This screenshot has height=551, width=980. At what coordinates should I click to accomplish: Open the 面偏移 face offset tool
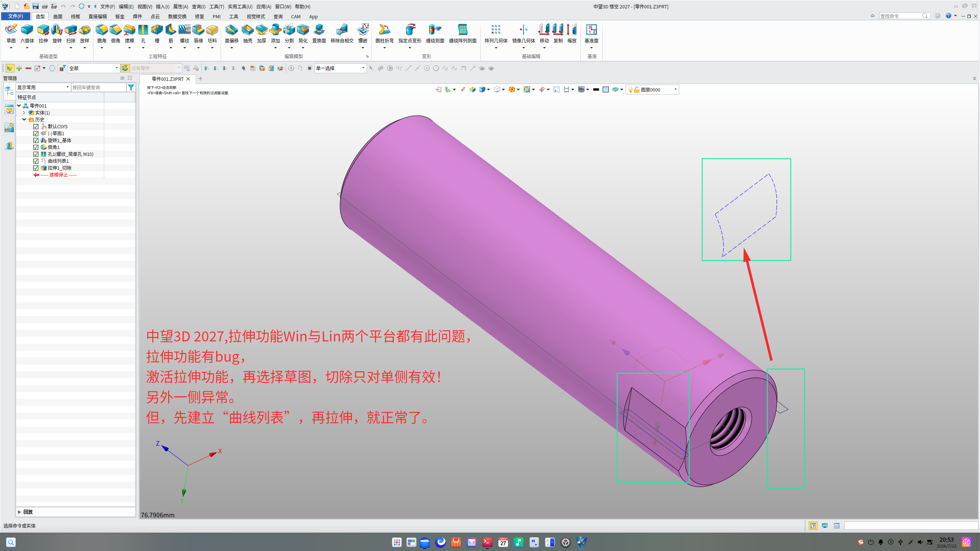point(232,33)
